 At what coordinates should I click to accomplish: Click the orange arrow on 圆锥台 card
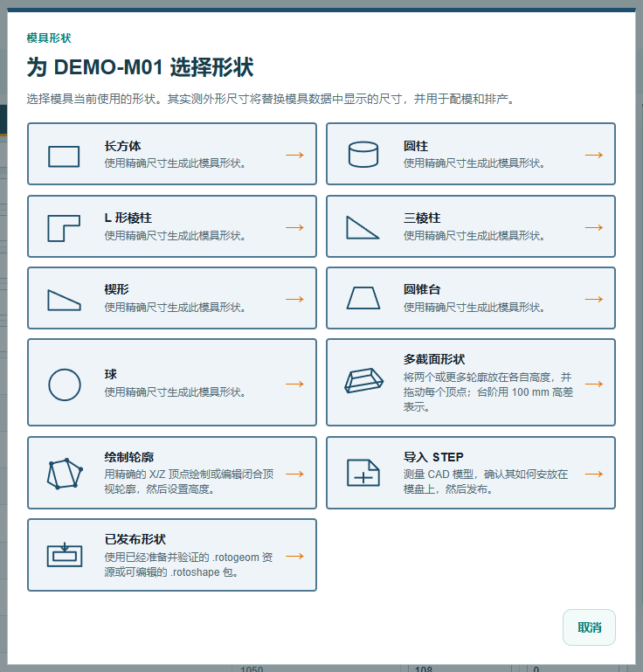pyautogui.click(x=594, y=299)
